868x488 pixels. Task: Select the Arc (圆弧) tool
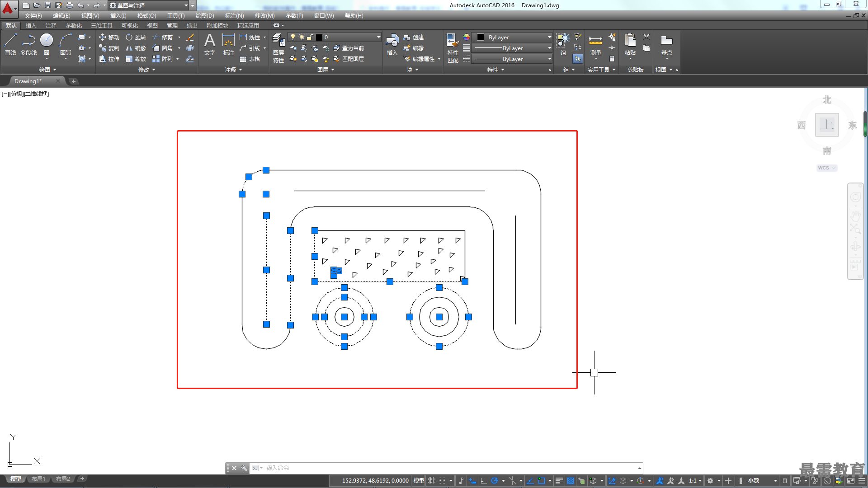click(66, 44)
